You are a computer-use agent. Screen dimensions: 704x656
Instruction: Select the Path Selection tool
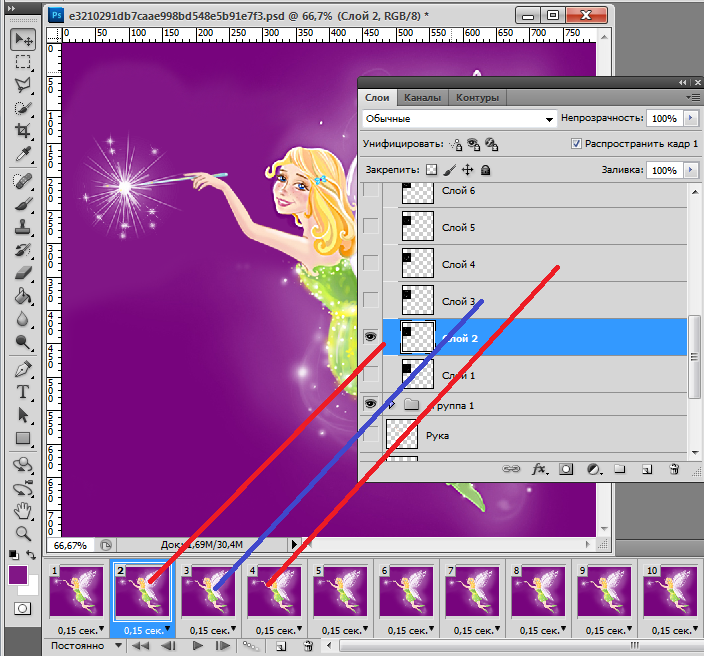coord(23,415)
